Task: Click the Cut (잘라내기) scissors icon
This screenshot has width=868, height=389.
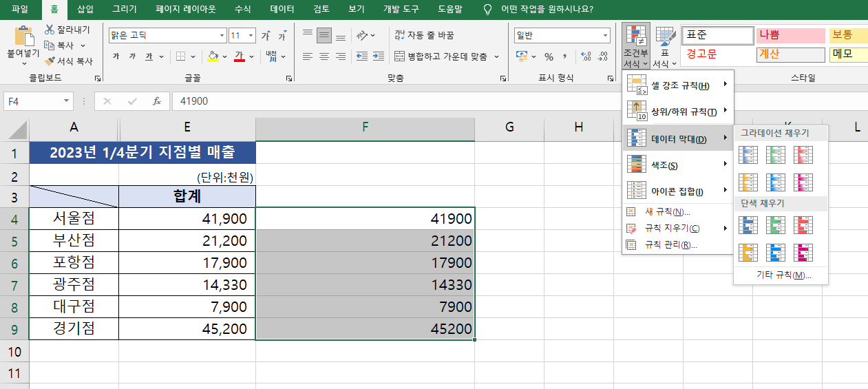Action: pos(50,30)
